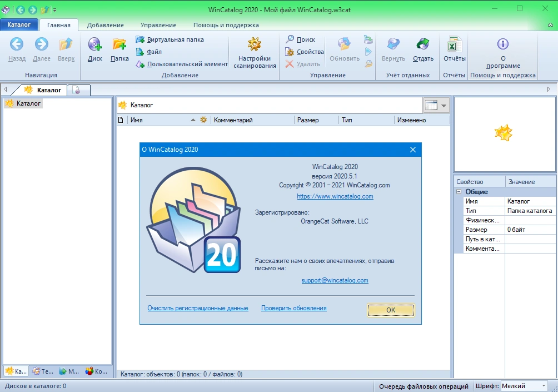The height and width of the screenshot is (392, 558).
Task: Click the Отдать lend item button
Action: coord(423,49)
